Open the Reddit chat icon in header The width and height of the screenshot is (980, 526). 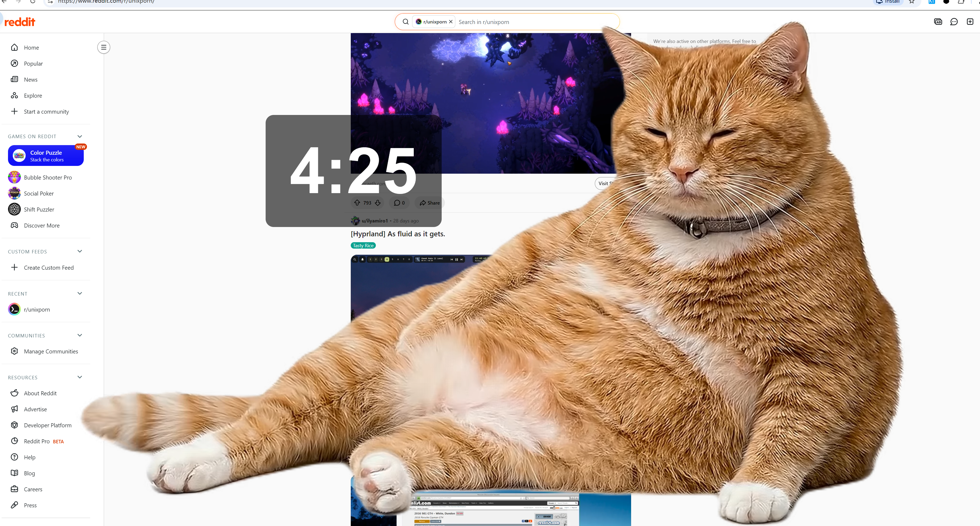coord(954,22)
